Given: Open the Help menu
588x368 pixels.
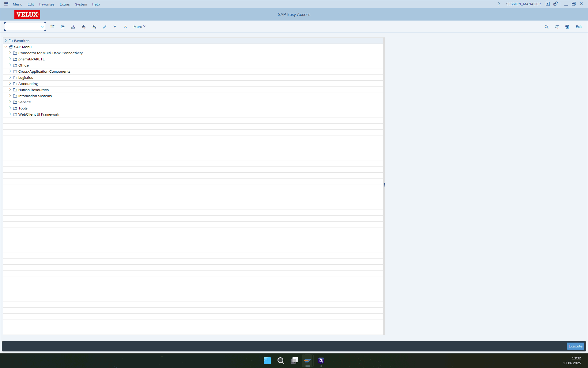Looking at the screenshot, I should point(96,4).
